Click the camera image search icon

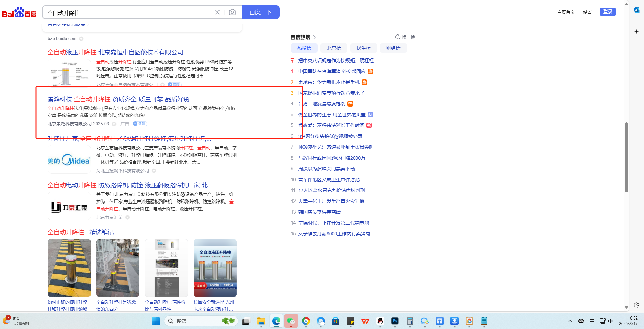pos(232,13)
